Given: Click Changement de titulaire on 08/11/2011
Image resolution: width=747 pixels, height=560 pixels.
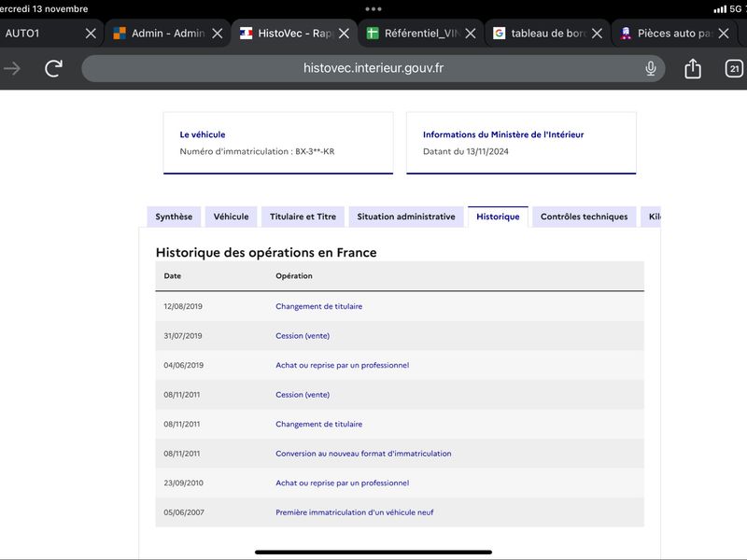Looking at the screenshot, I should tap(318, 425).
